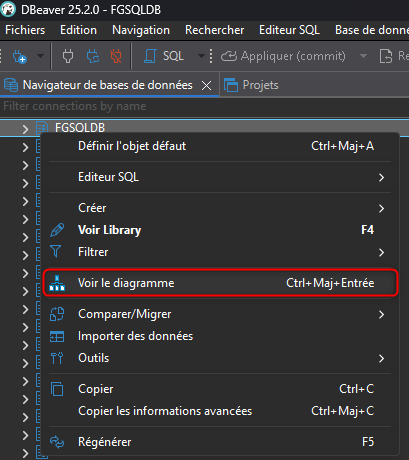Click the table icon beside Importer des données
Screen dimensions: 409x460
[57, 337]
